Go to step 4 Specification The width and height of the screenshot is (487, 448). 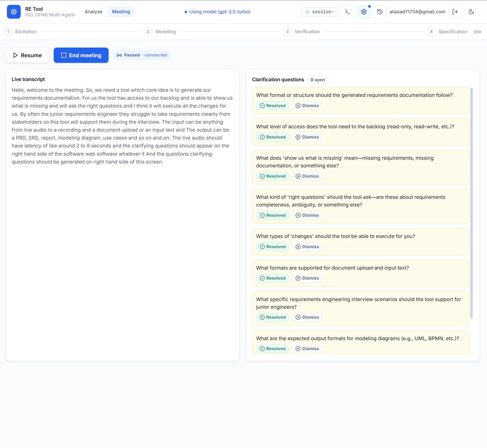tap(447, 32)
